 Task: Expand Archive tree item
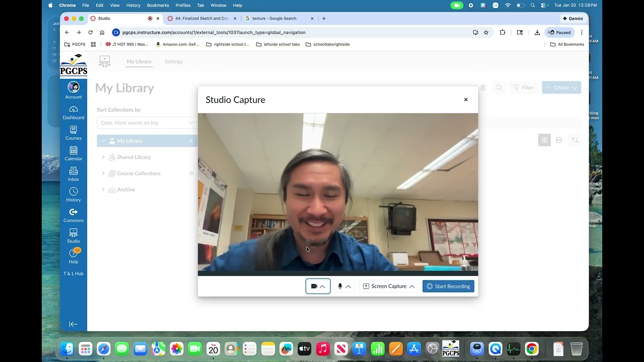click(103, 190)
